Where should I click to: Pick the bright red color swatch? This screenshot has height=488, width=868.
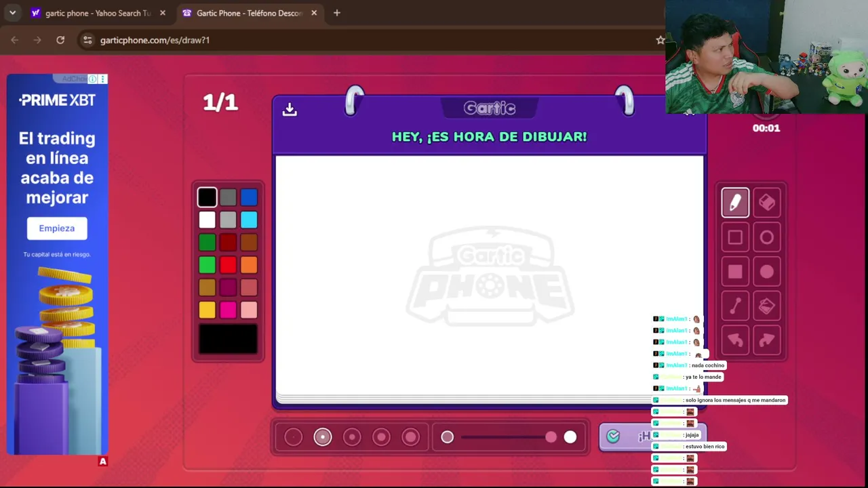228,265
